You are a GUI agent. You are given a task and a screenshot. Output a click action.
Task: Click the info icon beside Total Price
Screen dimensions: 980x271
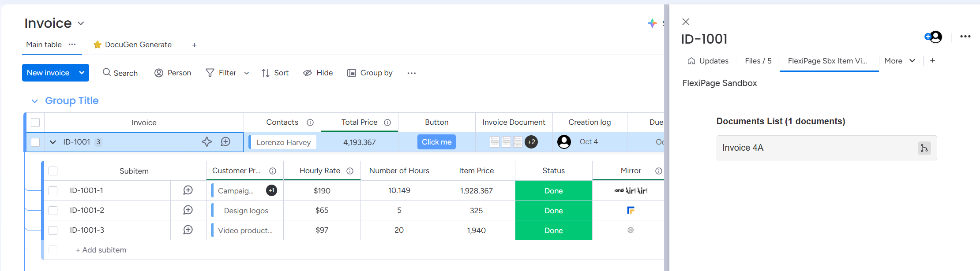point(387,123)
